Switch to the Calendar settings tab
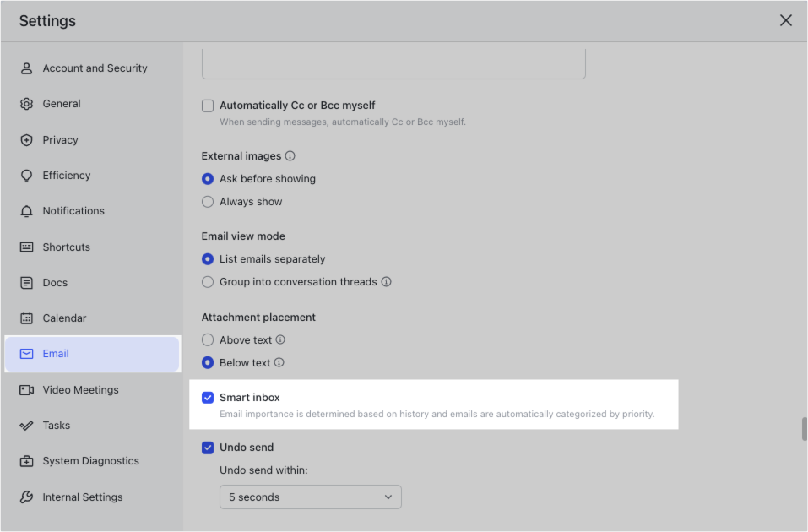This screenshot has width=808, height=532. click(65, 318)
